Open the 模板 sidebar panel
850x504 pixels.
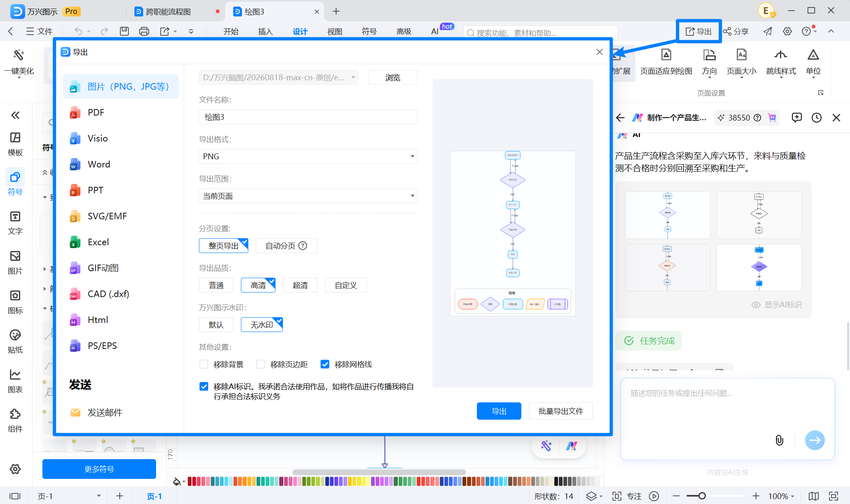click(15, 144)
